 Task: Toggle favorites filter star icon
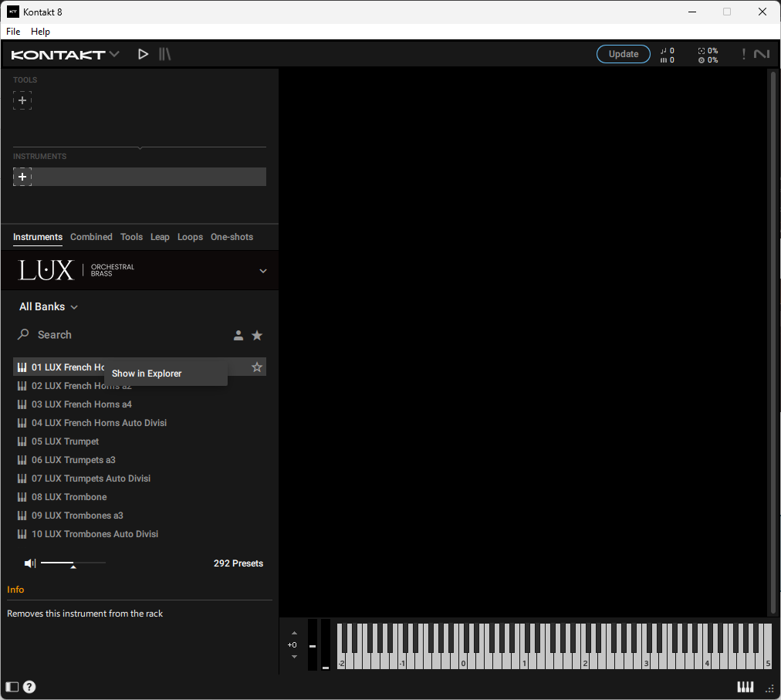[257, 335]
